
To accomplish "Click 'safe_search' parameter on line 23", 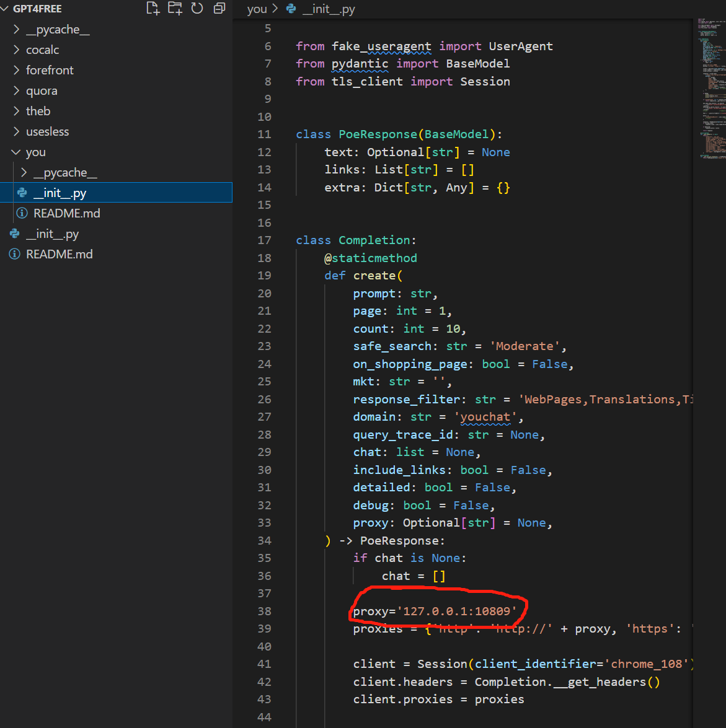I will point(392,346).
